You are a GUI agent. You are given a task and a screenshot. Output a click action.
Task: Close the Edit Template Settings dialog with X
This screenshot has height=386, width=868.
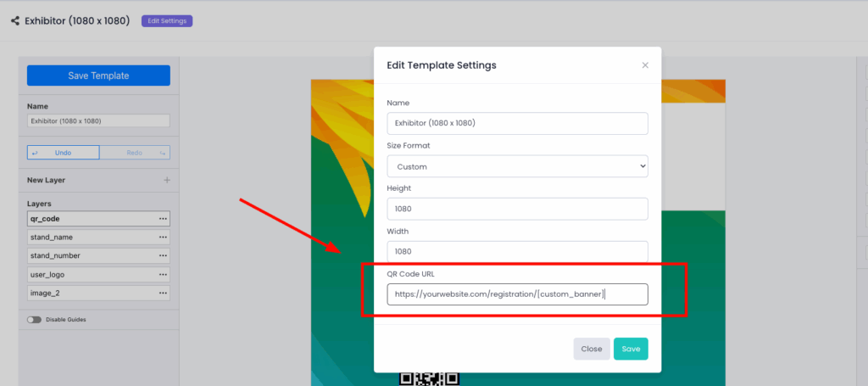click(x=645, y=65)
